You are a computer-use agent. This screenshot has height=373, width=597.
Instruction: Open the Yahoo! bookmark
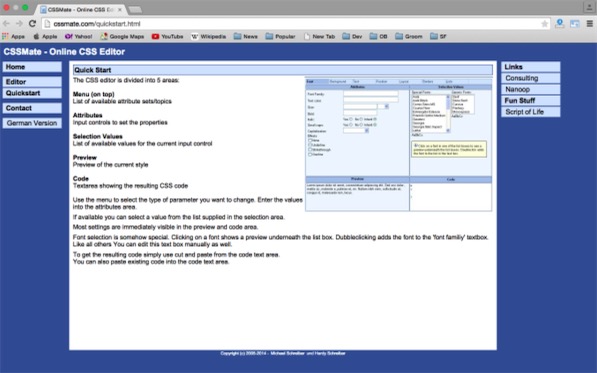78,37
